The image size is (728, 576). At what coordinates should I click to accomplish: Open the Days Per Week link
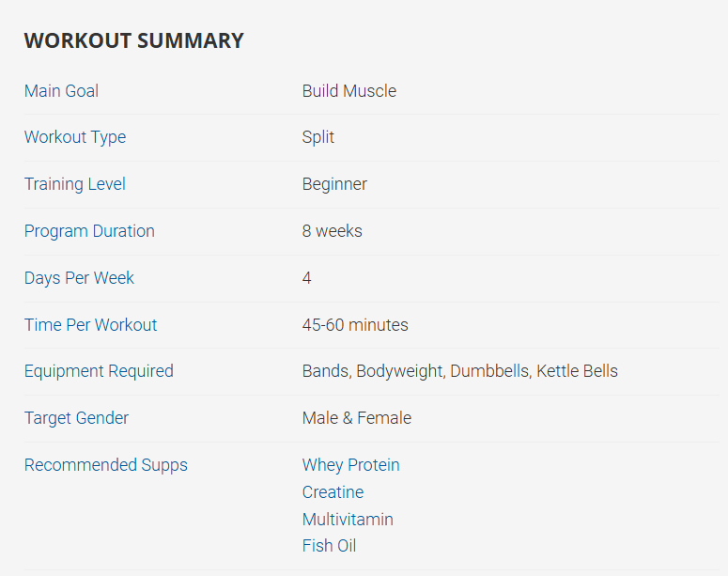pos(79,278)
